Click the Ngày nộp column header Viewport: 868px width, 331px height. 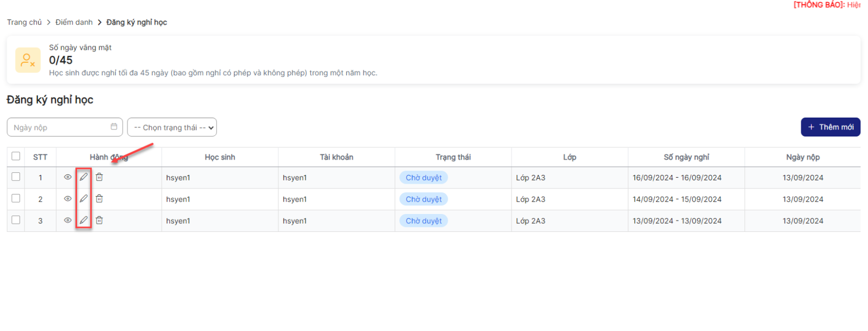pos(803,157)
